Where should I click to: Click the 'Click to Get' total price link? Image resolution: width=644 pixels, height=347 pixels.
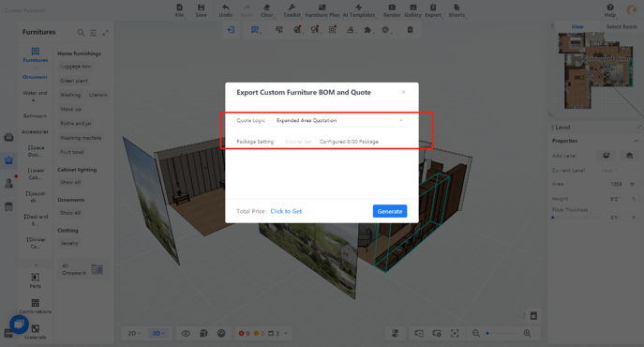pos(286,211)
